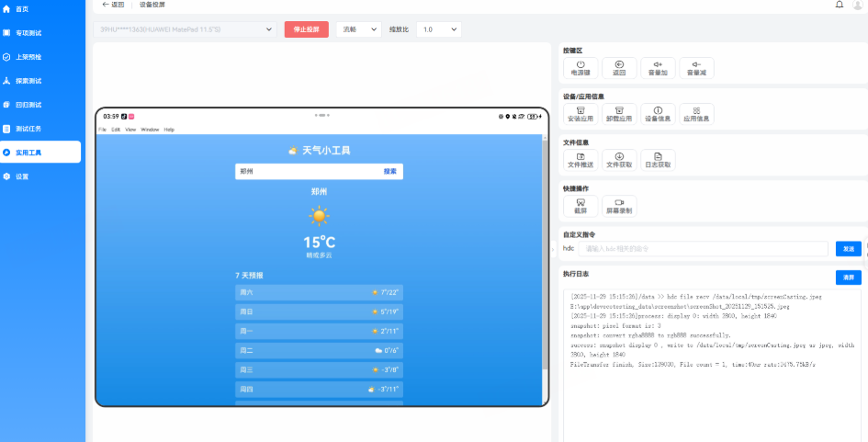Open the notification bell
The width and height of the screenshot is (868, 442).
[x=840, y=5]
